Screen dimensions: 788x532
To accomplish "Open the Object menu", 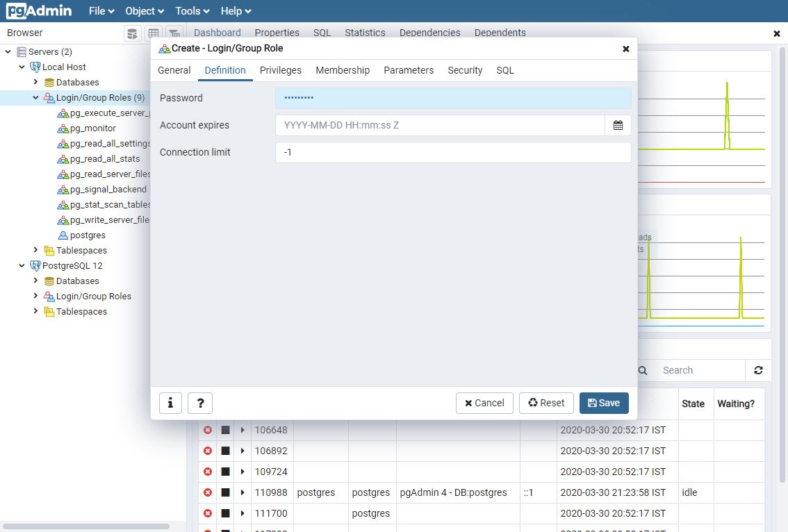I will 145,11.
